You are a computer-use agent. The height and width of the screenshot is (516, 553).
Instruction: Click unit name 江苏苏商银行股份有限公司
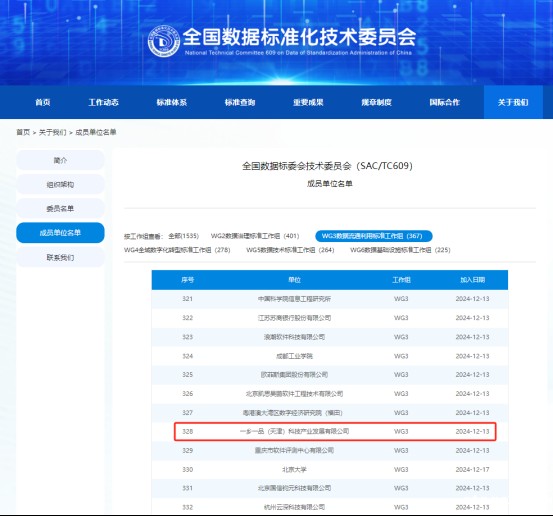pos(294,318)
